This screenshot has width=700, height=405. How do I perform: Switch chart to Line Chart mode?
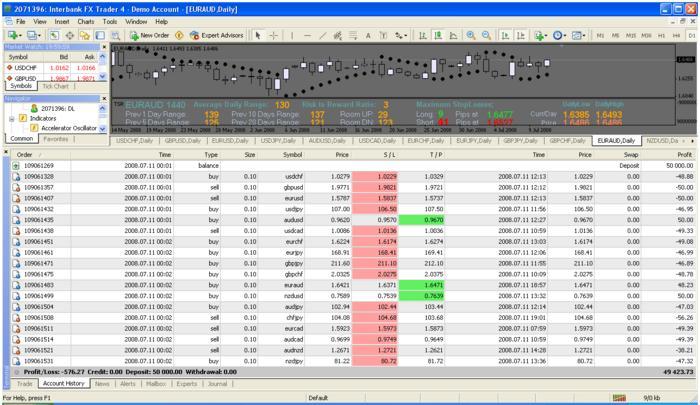(453, 35)
